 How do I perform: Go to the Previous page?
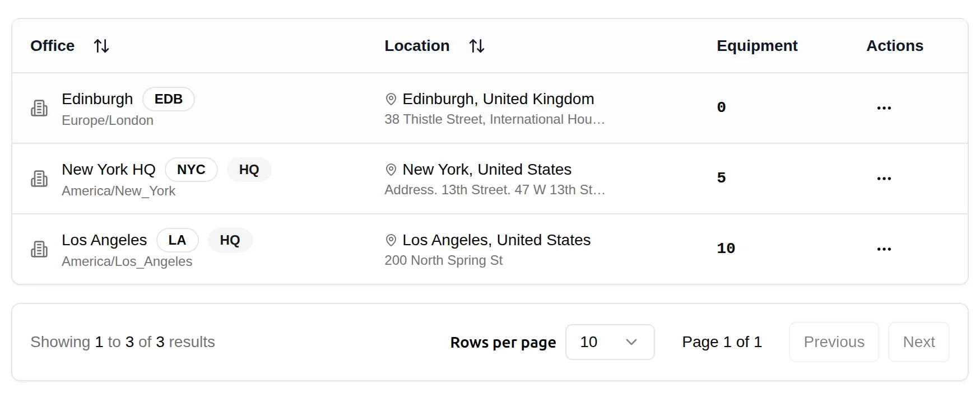(x=833, y=342)
